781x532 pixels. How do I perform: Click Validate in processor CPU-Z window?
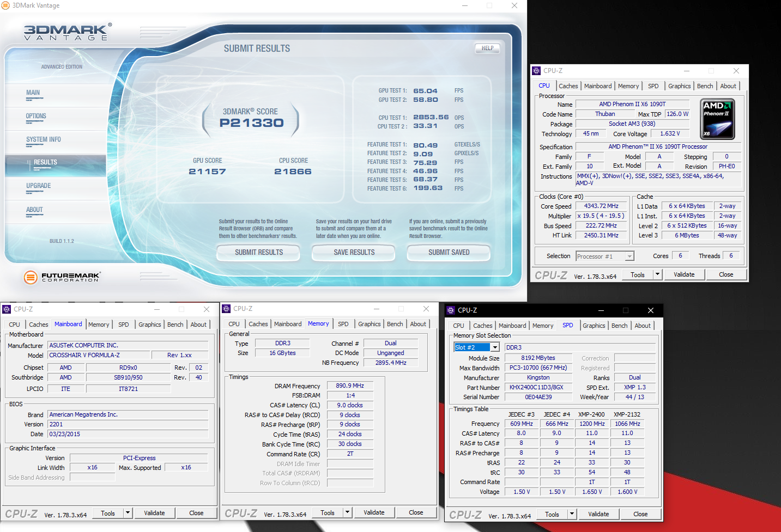[684, 274]
